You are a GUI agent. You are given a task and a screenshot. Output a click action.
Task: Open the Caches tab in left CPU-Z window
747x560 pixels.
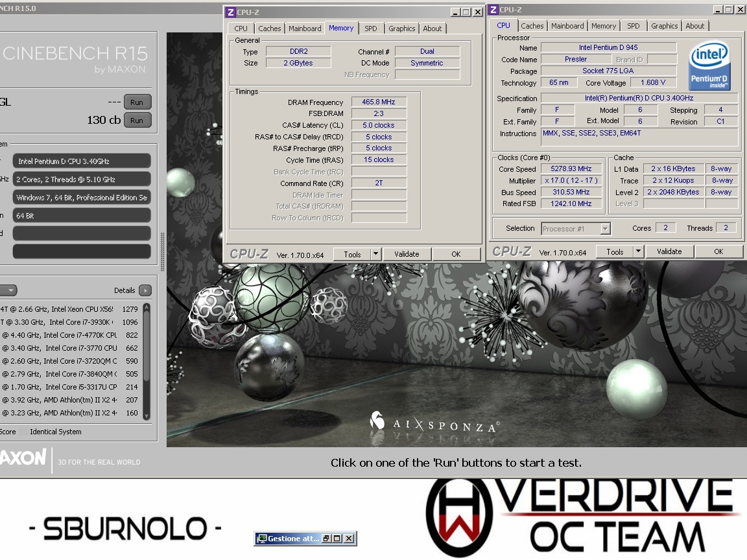coord(269,29)
